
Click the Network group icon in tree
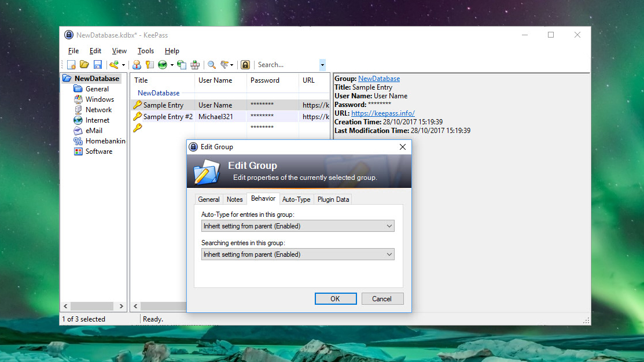(x=78, y=110)
